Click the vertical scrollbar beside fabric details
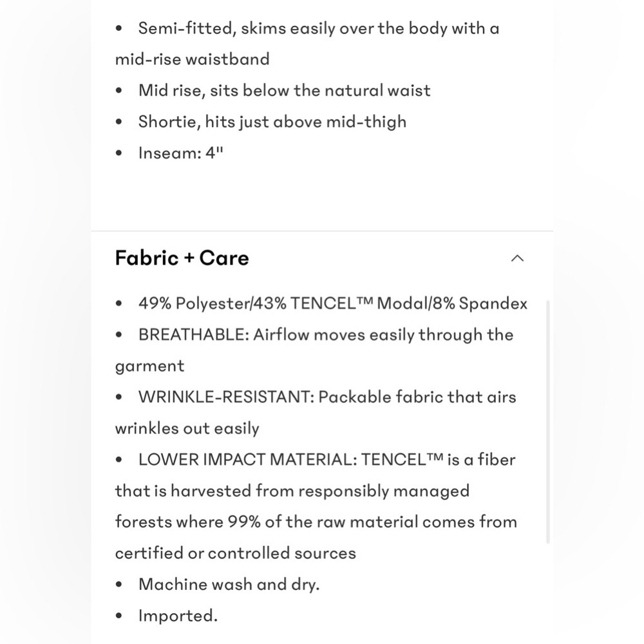Screen dimensions: 644x644 (x=548, y=422)
